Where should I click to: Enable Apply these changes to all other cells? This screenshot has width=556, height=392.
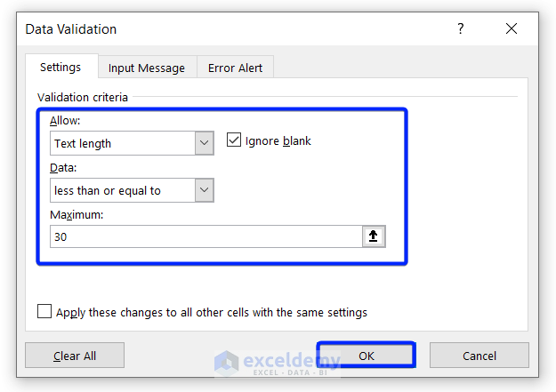click(x=44, y=312)
